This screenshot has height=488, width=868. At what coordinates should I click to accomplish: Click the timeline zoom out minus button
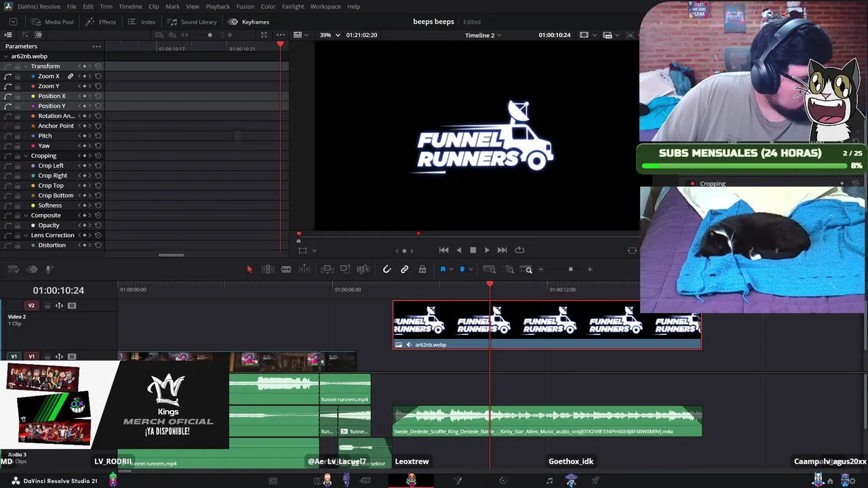click(540, 270)
